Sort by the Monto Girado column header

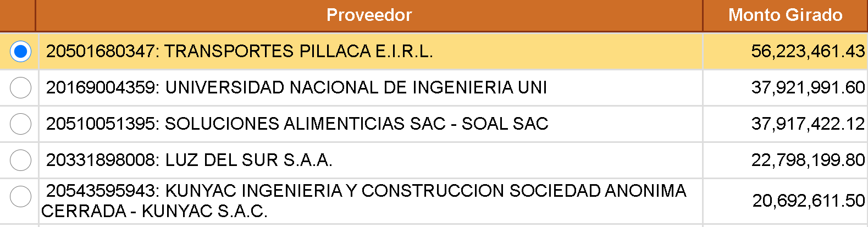(x=785, y=15)
